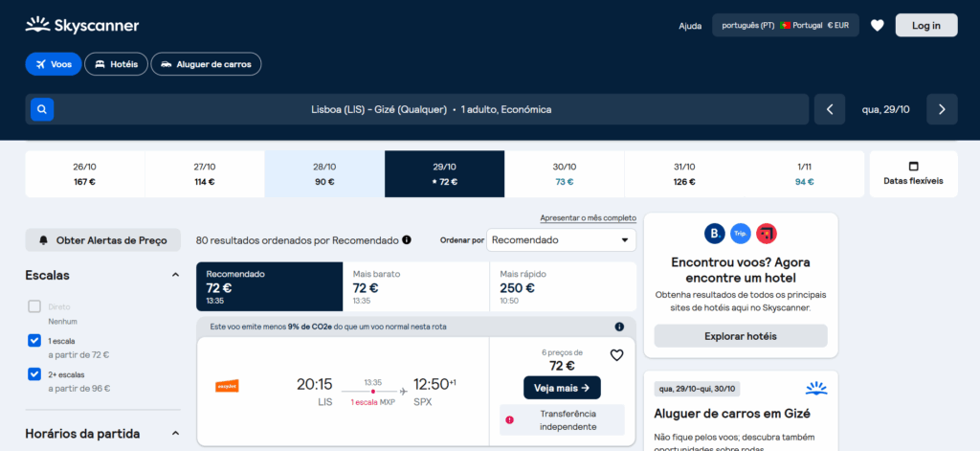Viewport: 980px width, 451px height.
Task: Go to next day arrow
Action: point(942,109)
